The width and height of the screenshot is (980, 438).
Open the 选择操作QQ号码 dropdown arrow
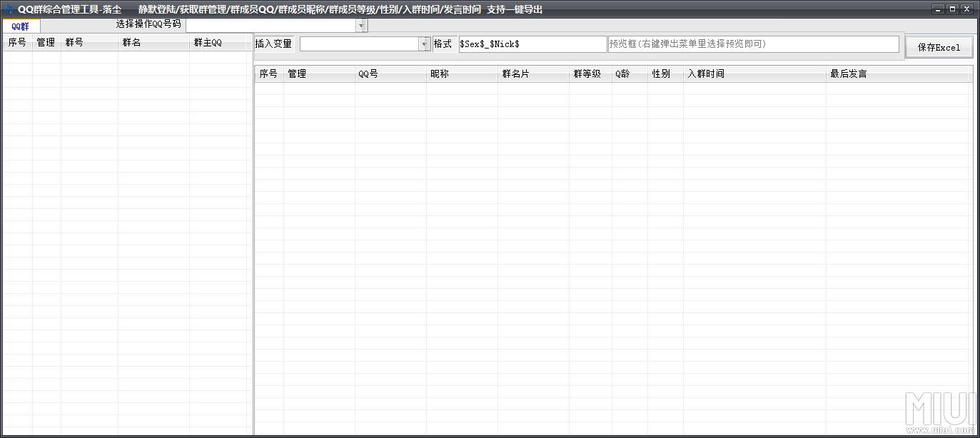362,26
